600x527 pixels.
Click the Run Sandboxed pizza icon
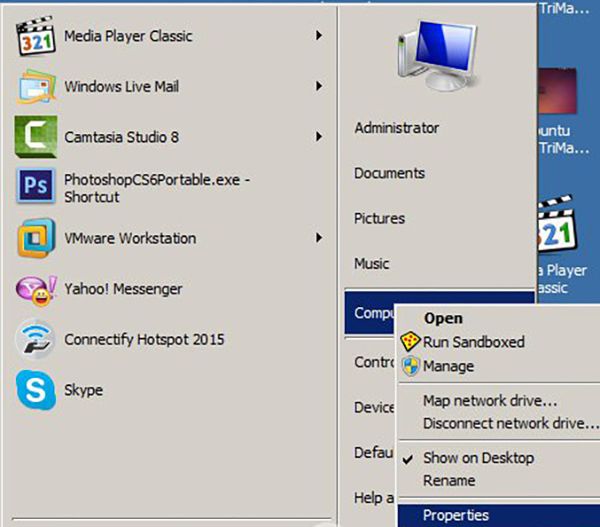410,341
